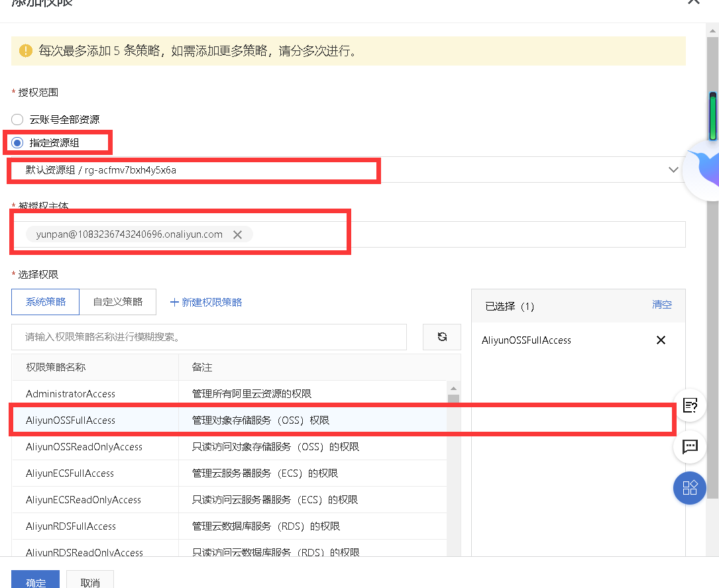Focus the policy name search box
This screenshot has width=719, height=588.
coord(209,337)
